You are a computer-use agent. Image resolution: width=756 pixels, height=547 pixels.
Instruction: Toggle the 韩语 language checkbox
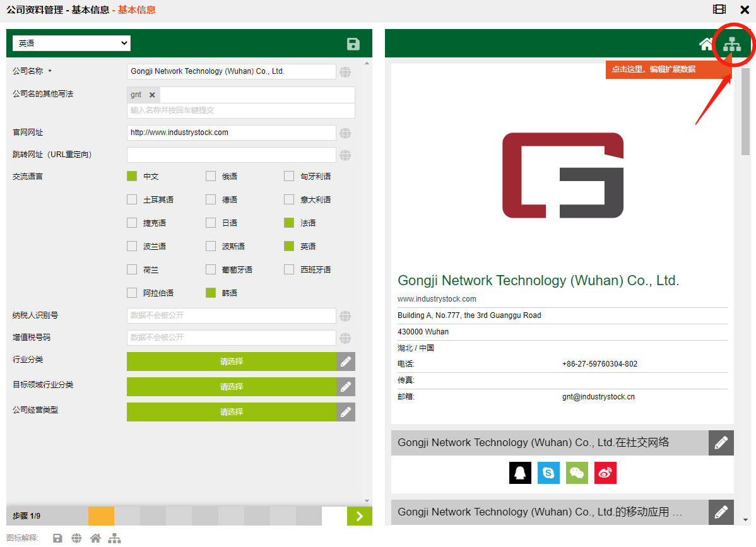point(211,293)
